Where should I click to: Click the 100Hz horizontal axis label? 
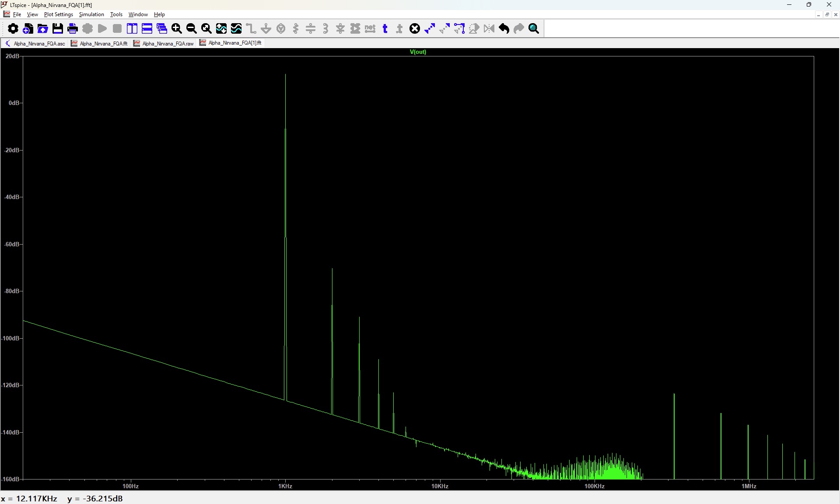(130, 486)
